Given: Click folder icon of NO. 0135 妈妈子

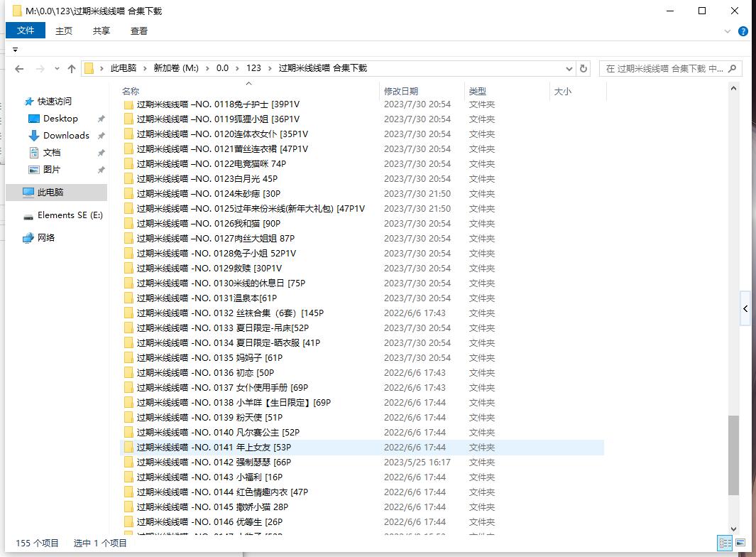Looking at the screenshot, I should 128,358.
